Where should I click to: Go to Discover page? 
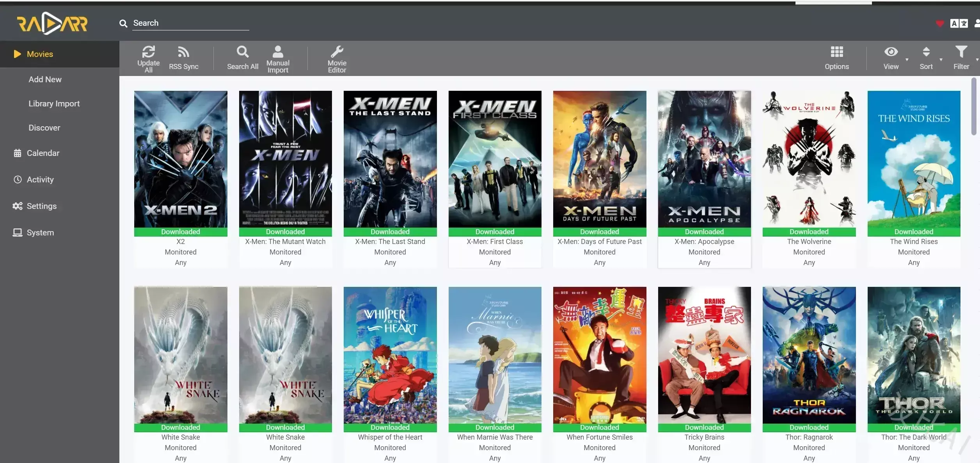(x=44, y=128)
